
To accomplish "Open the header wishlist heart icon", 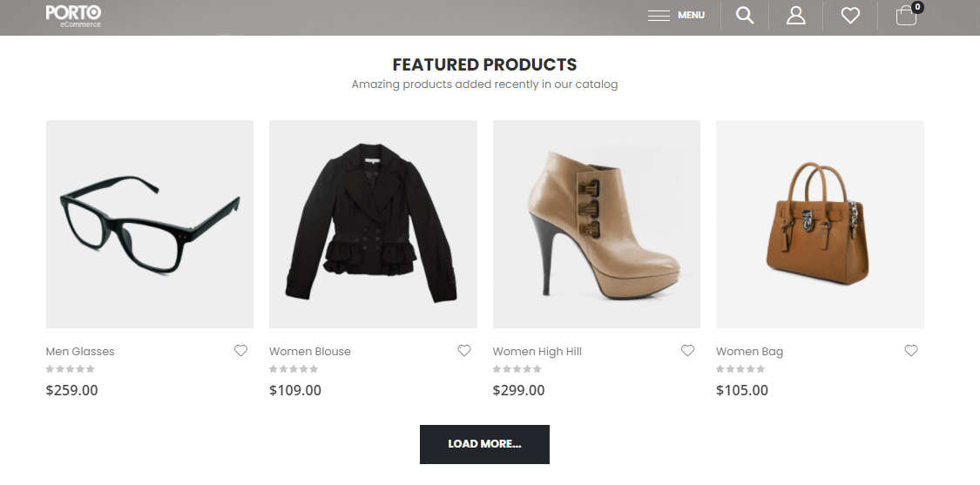I will coord(850,15).
